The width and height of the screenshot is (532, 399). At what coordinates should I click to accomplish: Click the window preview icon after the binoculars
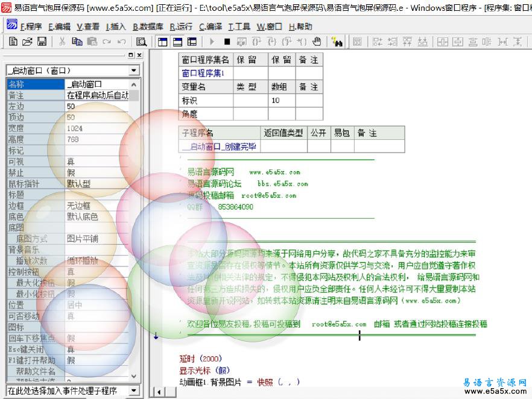click(x=357, y=42)
